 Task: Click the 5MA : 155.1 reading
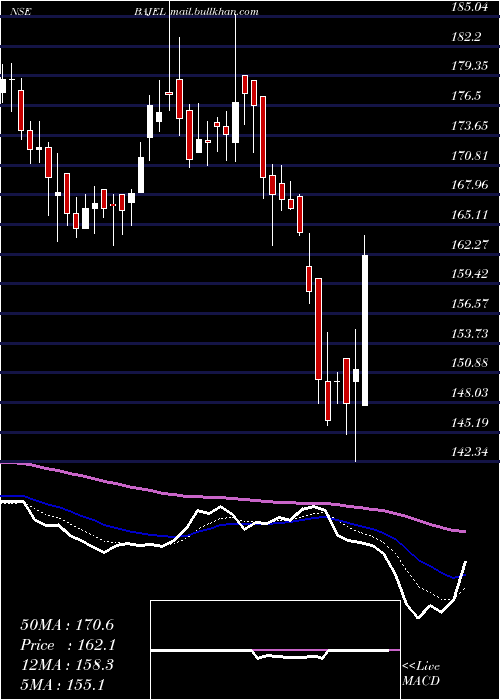62,685
